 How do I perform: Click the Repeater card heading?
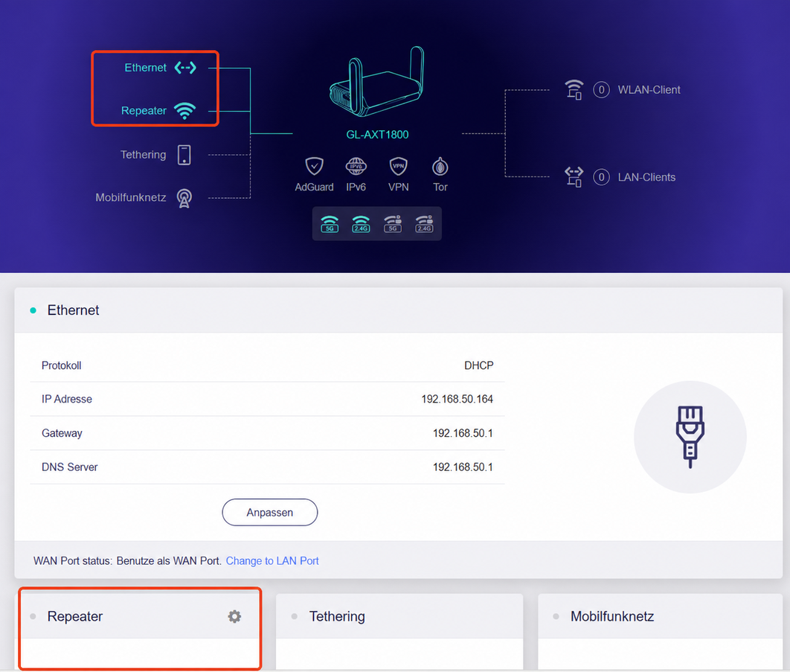click(x=75, y=616)
